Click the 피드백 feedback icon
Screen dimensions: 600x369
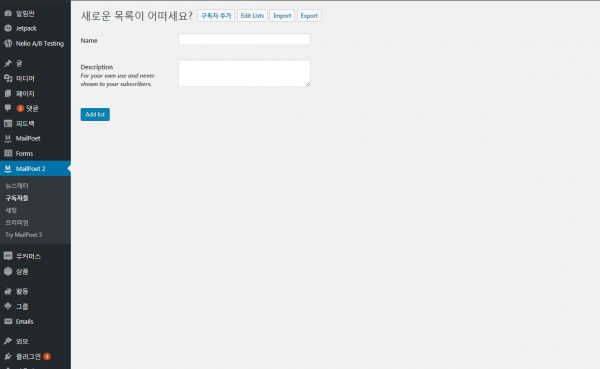point(8,123)
